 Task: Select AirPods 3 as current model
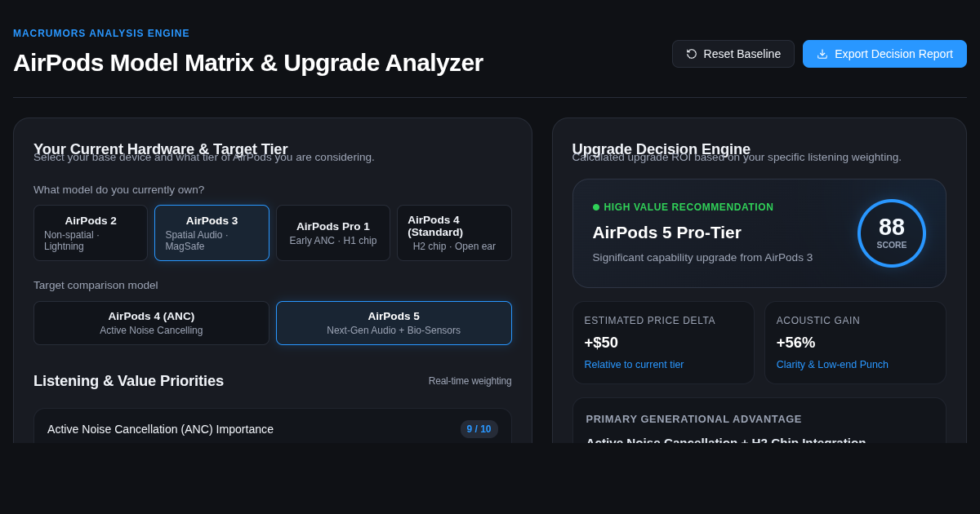click(212, 233)
